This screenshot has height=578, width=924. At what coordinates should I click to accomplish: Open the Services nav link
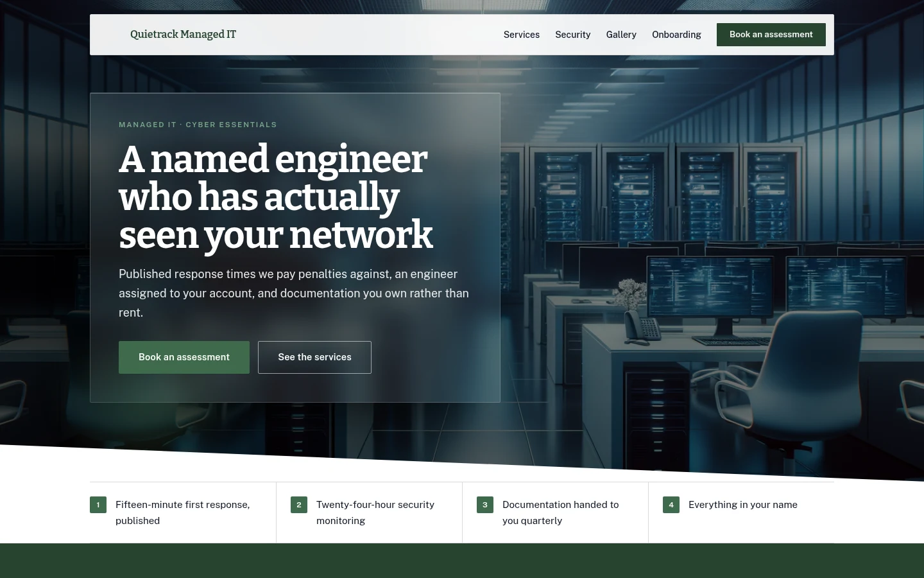pyautogui.click(x=521, y=35)
